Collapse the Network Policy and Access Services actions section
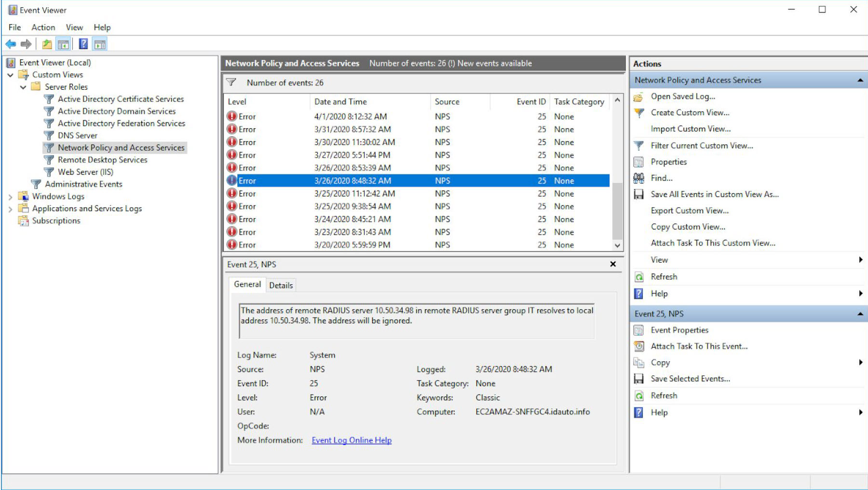Viewport: 868px width, 490px height. [860, 80]
